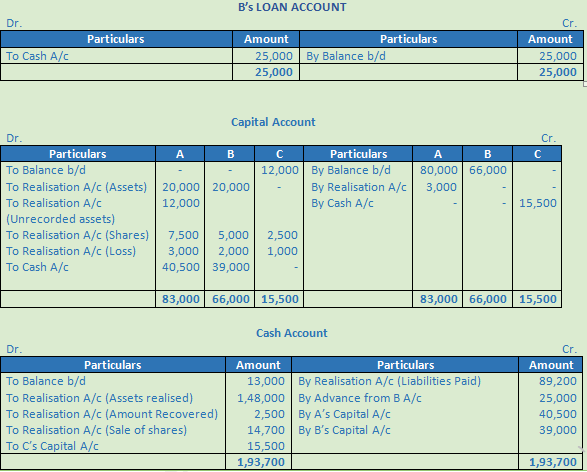Select "To Realisation A/c (Sale of shares)"

click(x=96, y=430)
